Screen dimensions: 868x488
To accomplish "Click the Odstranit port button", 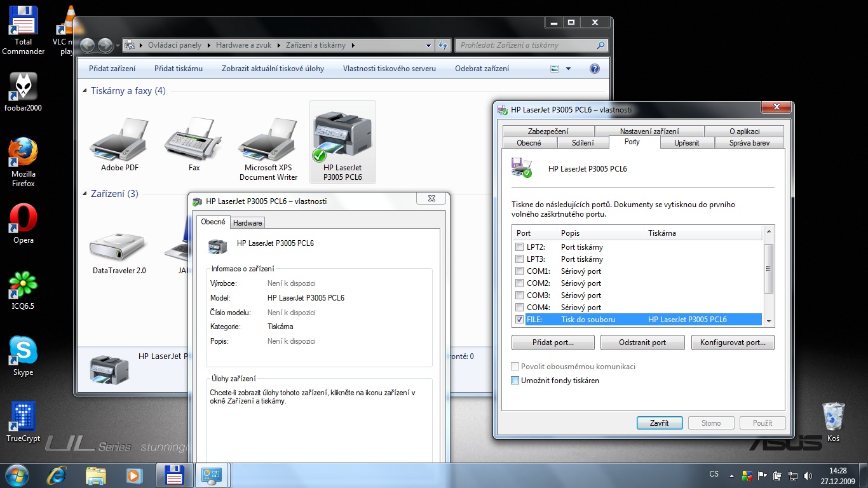I will coord(642,342).
